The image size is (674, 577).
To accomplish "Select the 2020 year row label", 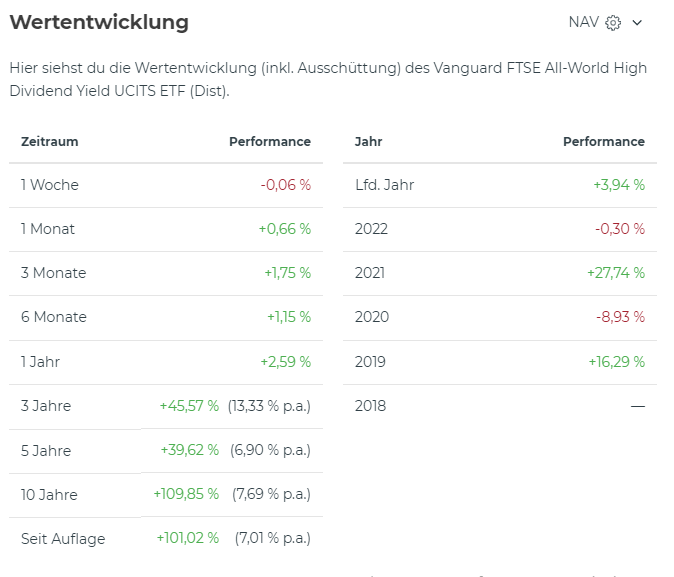I will pos(370,317).
